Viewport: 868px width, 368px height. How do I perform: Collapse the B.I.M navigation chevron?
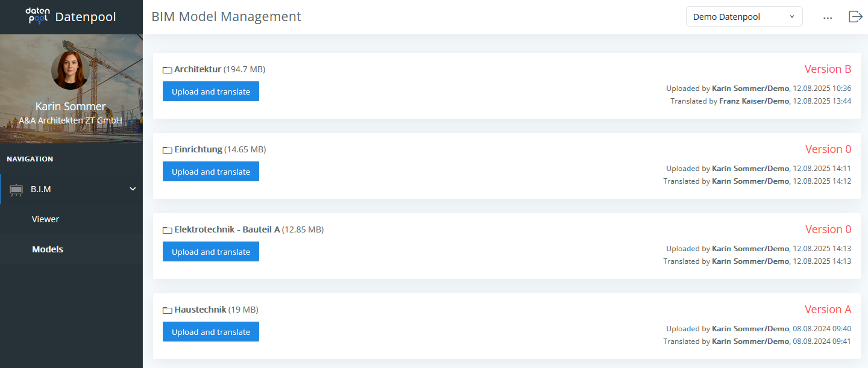coord(133,189)
